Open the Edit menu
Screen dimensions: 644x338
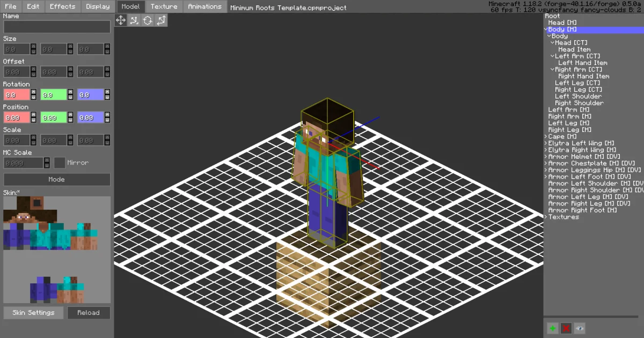(33, 6)
